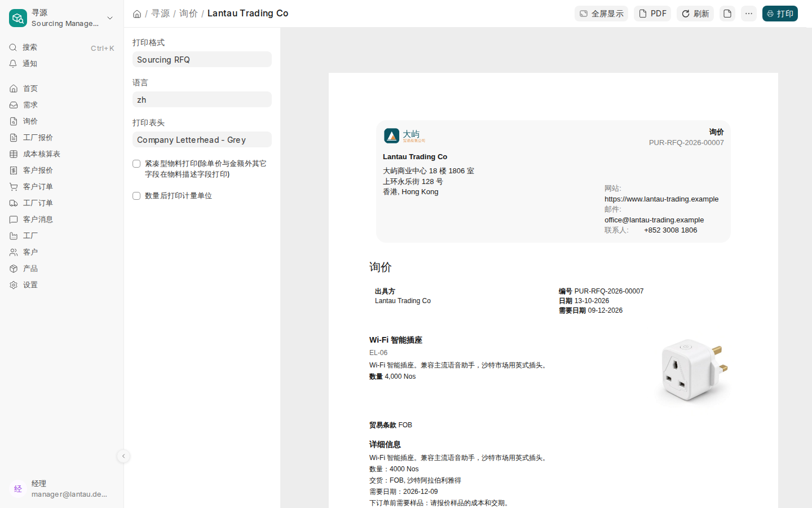The width and height of the screenshot is (812, 508).
Task: Click the blank page icon button beside 刷新
Action: point(727,14)
